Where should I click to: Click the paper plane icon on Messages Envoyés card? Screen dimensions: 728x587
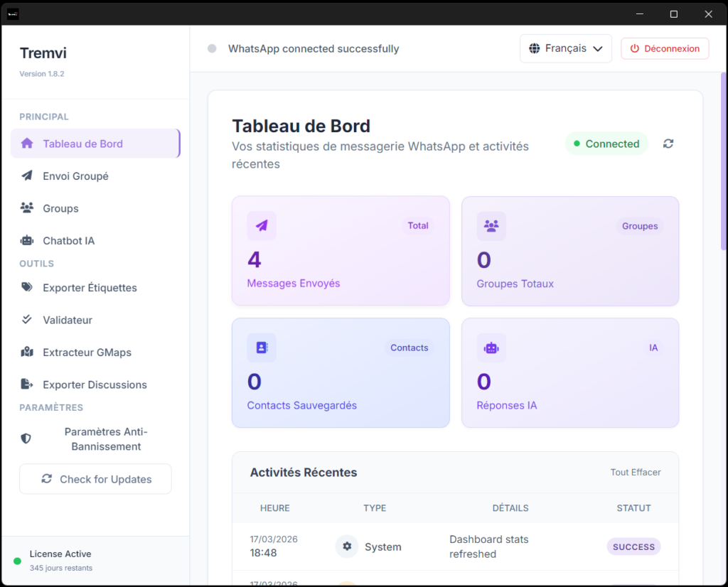pos(262,226)
